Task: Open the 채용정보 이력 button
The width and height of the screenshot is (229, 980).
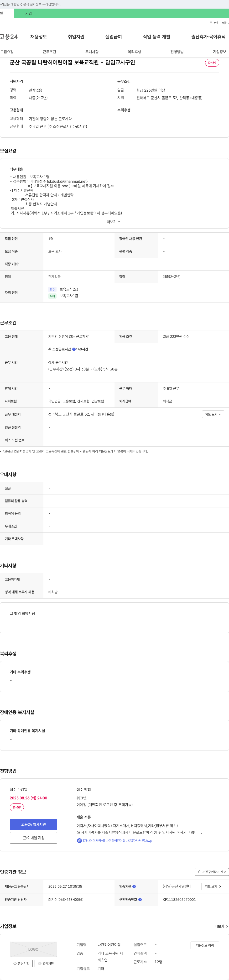Action: [205, 945]
